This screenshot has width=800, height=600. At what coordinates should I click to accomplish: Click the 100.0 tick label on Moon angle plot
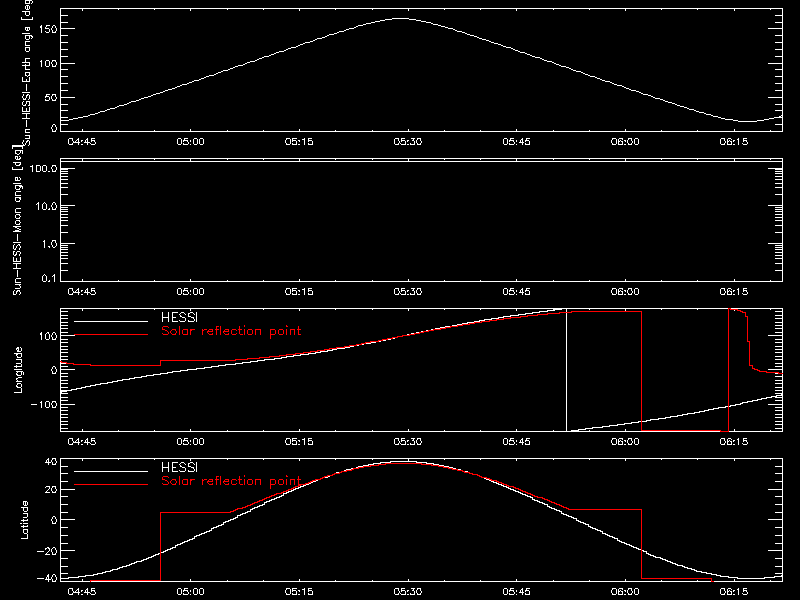pos(43,169)
